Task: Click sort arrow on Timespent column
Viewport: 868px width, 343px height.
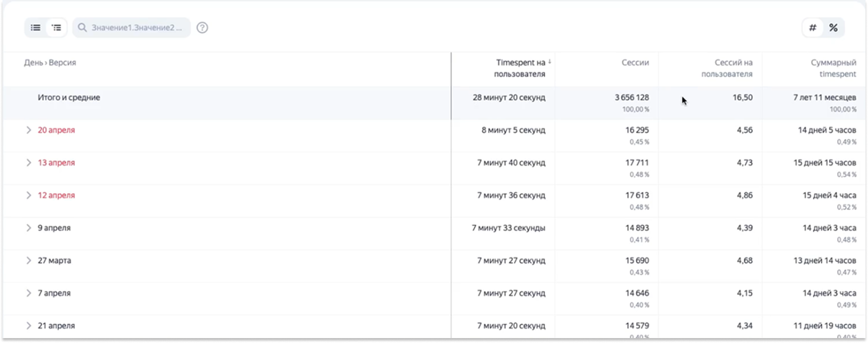Action: coord(549,62)
